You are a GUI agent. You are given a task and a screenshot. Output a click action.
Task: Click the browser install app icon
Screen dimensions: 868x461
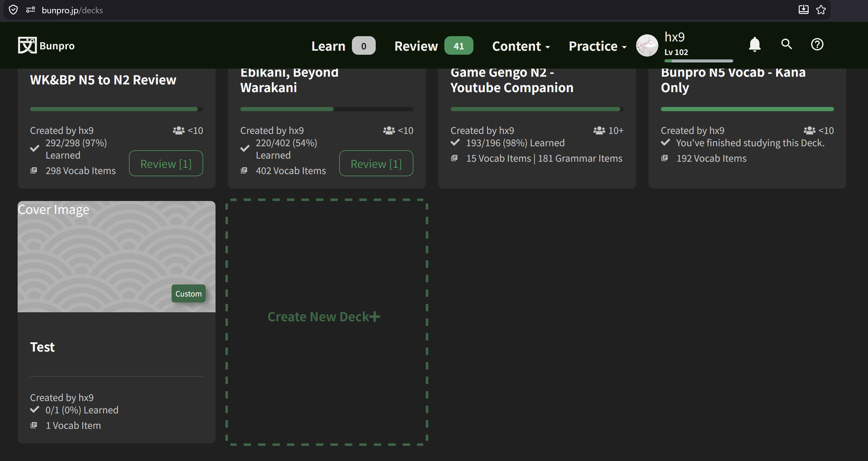[803, 10]
